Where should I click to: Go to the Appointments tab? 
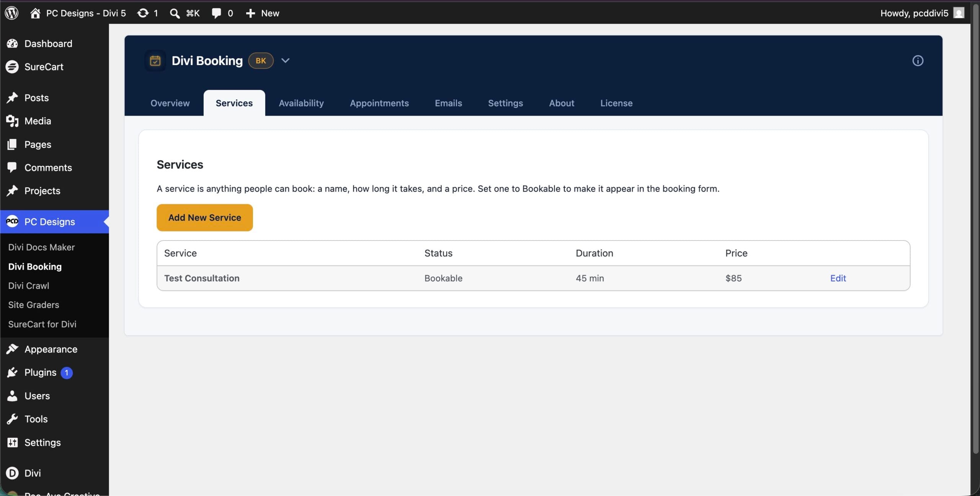379,103
